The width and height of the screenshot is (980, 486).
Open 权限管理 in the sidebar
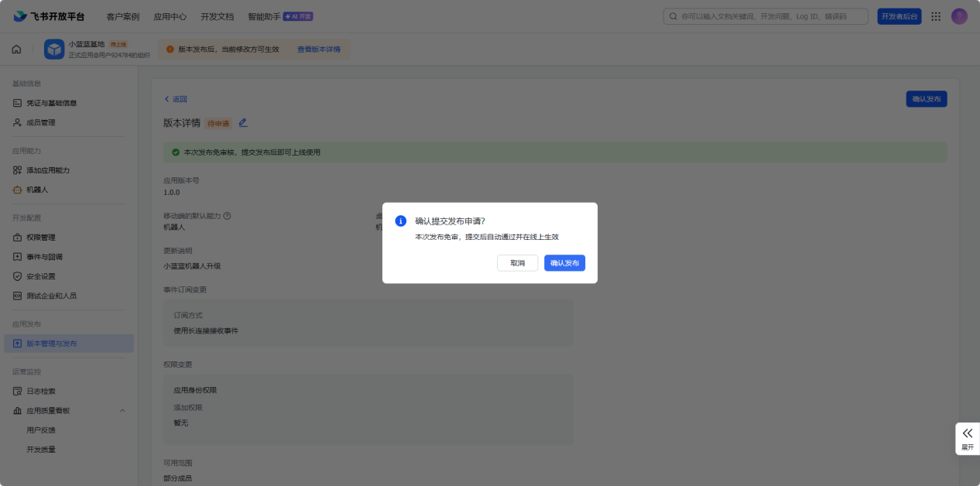(x=40, y=238)
